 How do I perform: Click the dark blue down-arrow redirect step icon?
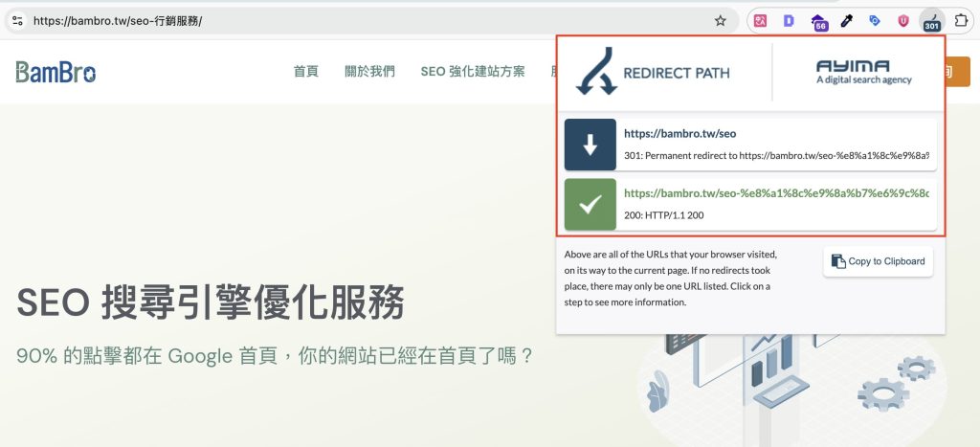click(590, 145)
